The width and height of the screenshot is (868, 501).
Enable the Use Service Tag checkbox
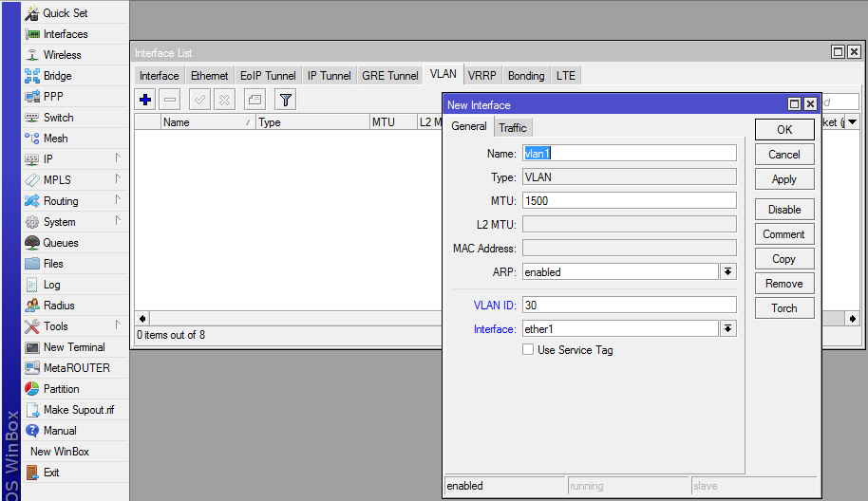coord(528,350)
